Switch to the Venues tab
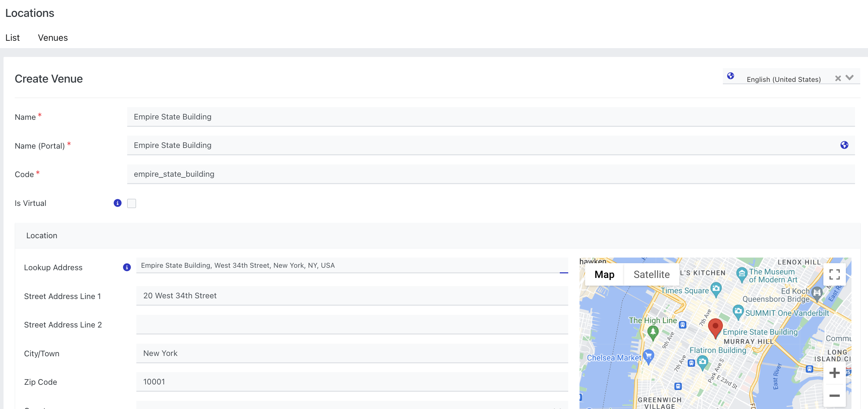 pyautogui.click(x=53, y=38)
